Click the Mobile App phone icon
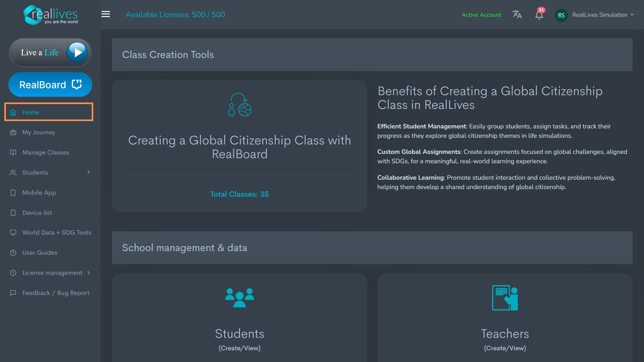The height and width of the screenshot is (362, 644). (x=13, y=193)
